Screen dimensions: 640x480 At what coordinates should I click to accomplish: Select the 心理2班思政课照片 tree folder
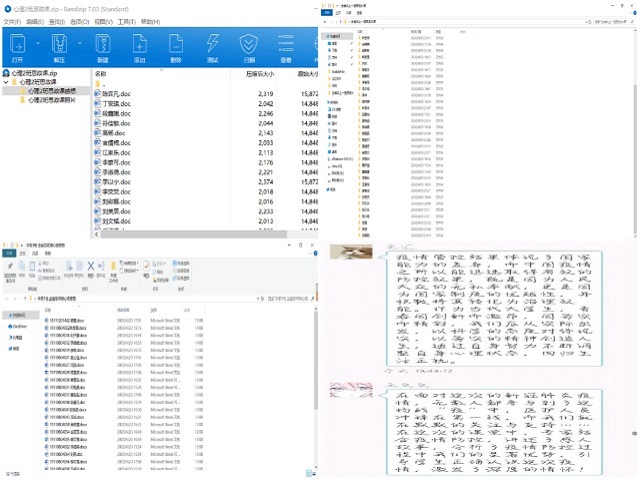pyautogui.click(x=50, y=100)
